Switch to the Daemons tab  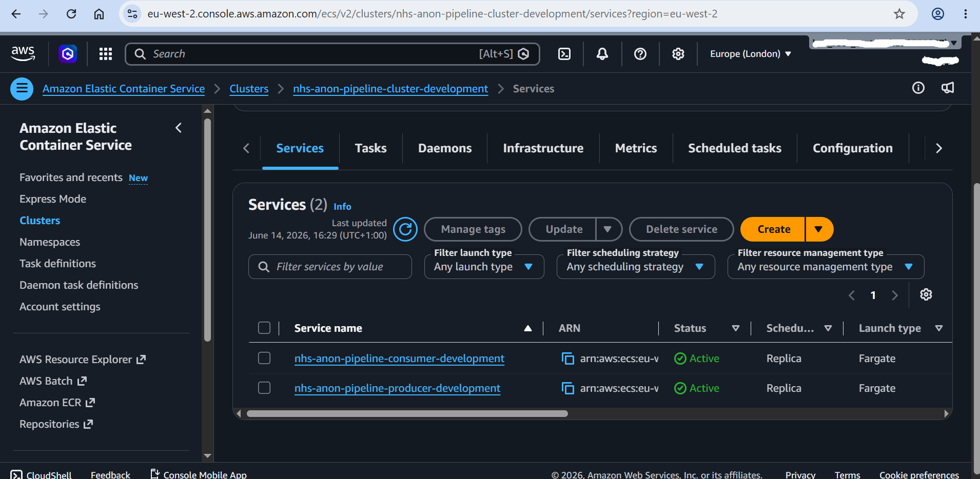(x=445, y=149)
